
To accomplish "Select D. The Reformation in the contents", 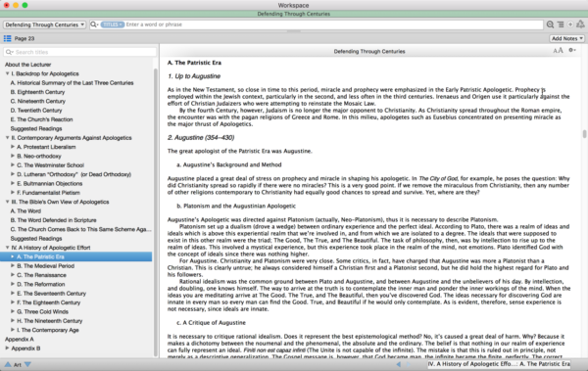I will click(41, 284).
